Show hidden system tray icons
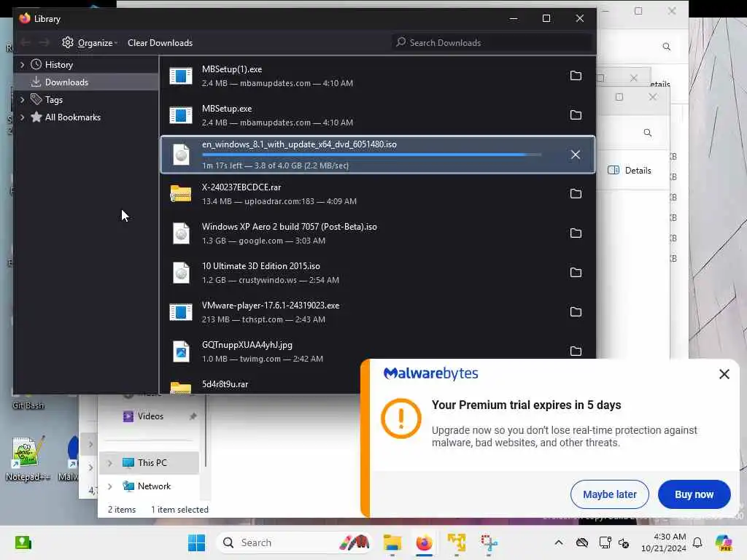Viewport: 747px width, 560px height. coord(558,542)
